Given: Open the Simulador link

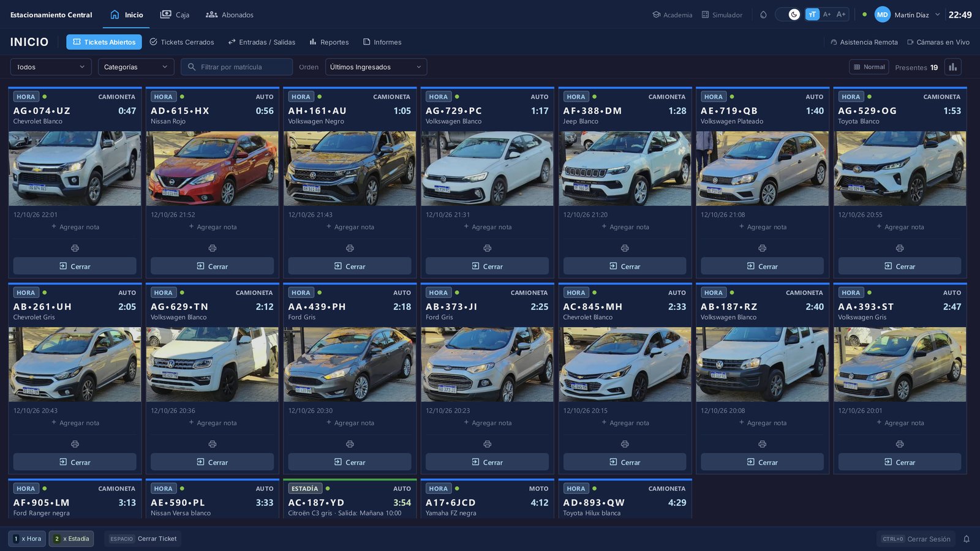Looking at the screenshot, I should (722, 15).
